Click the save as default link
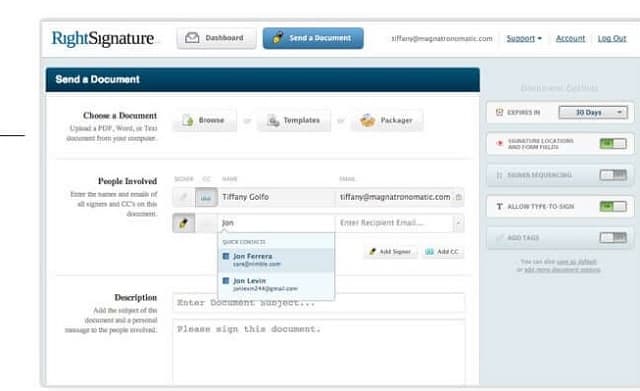 (x=576, y=262)
